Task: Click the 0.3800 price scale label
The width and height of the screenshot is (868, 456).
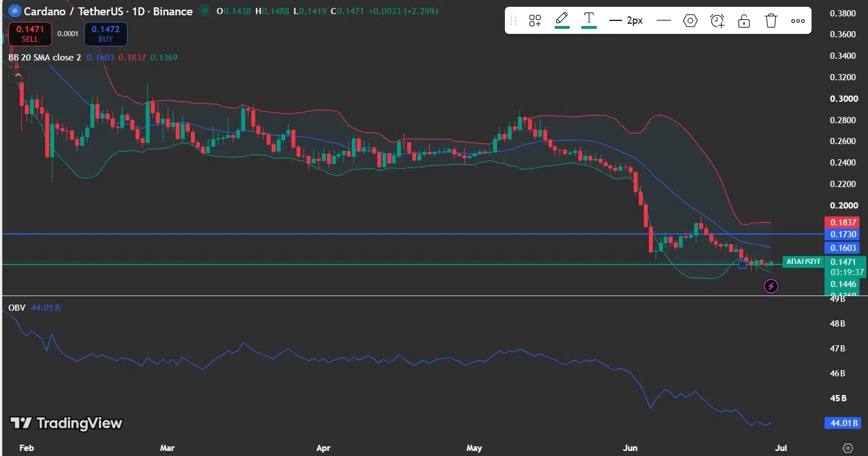Action: pyautogui.click(x=843, y=13)
